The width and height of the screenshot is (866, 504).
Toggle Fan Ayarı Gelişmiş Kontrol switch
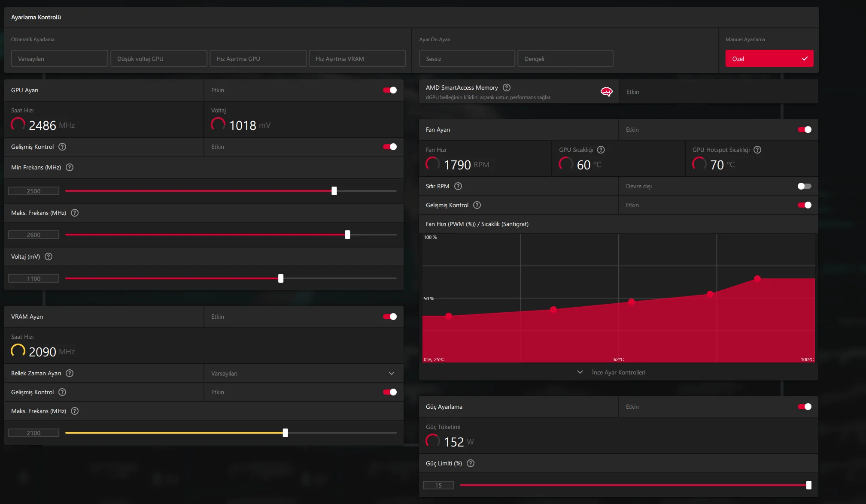pyautogui.click(x=804, y=205)
